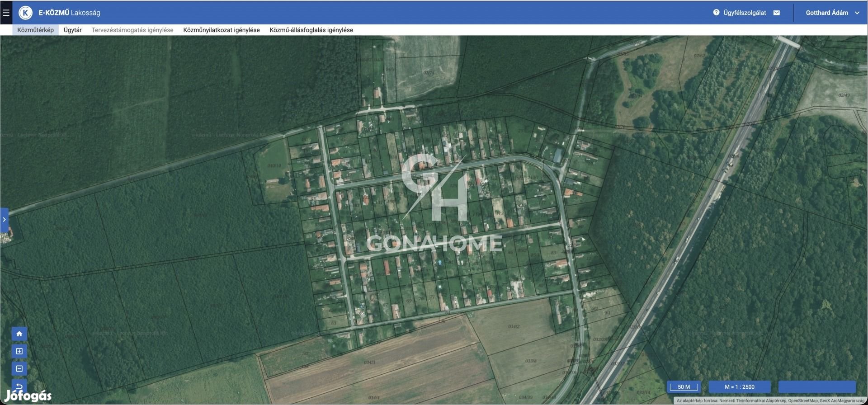Click the help question mark icon

tap(716, 13)
